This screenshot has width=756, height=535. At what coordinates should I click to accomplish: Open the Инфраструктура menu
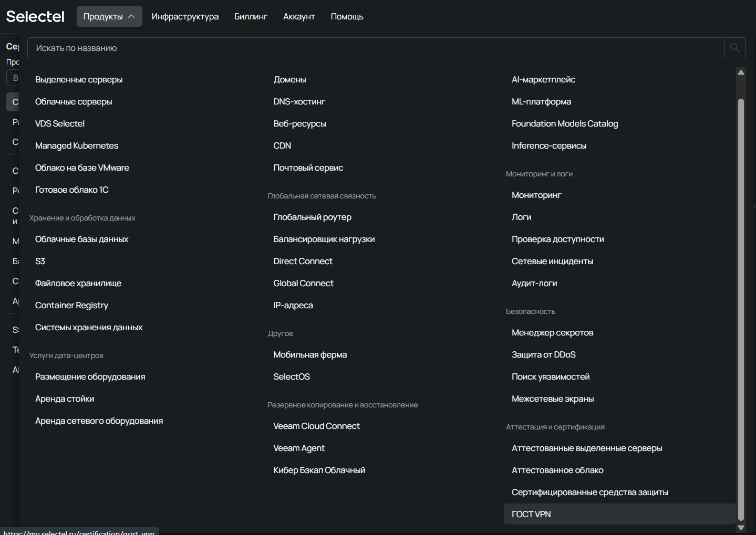185,17
